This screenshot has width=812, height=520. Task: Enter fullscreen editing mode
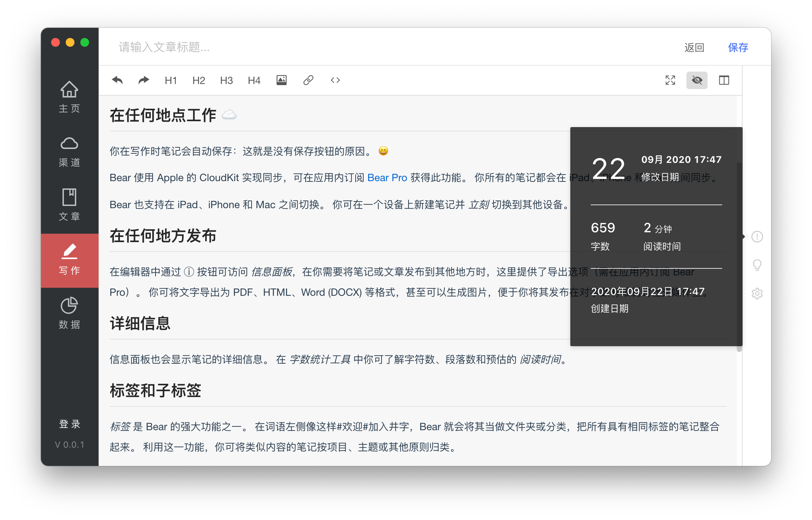[670, 80]
